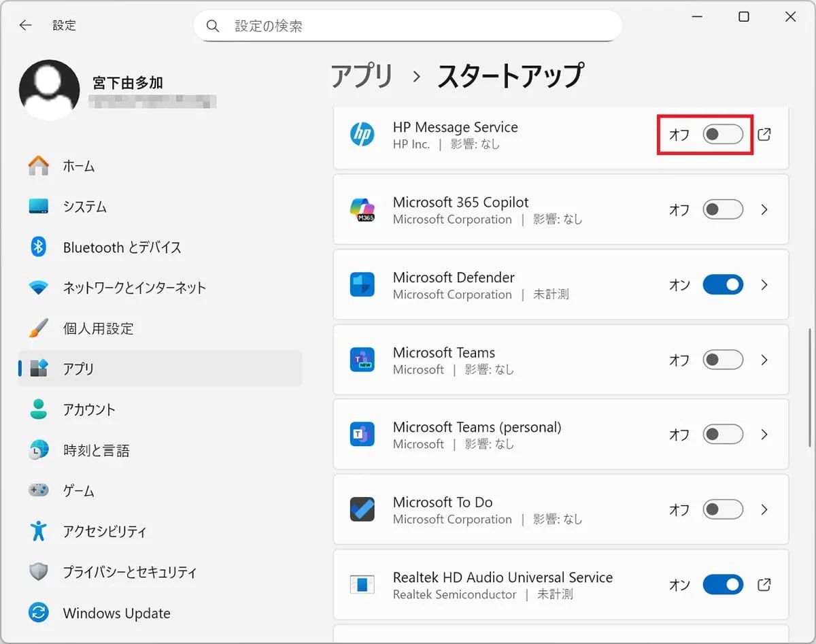Enable the HP Message Service startup toggle
The width and height of the screenshot is (816, 644).
click(x=723, y=135)
